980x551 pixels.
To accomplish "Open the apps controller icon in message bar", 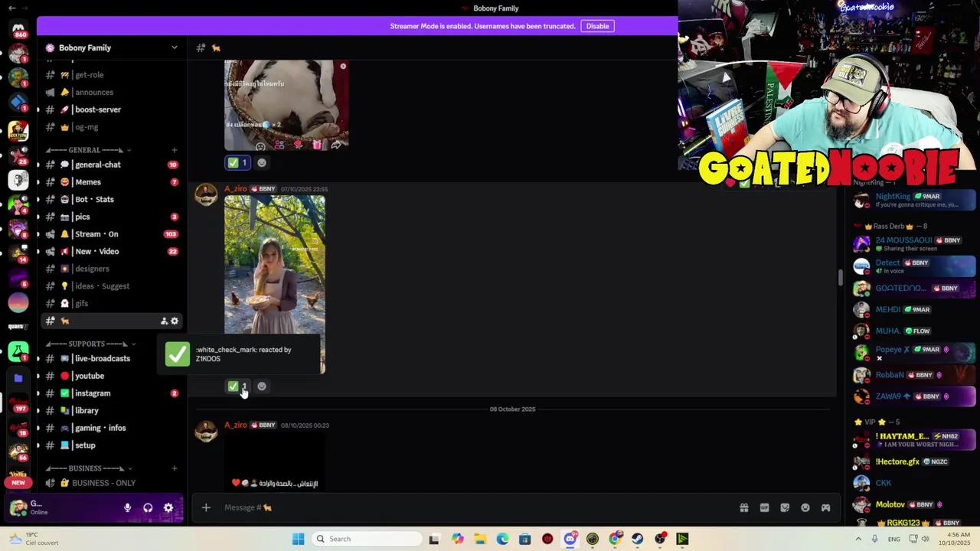I will pos(825,507).
